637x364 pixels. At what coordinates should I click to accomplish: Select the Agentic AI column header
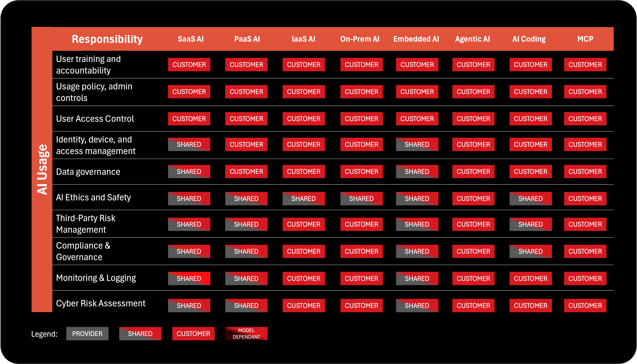coord(472,39)
